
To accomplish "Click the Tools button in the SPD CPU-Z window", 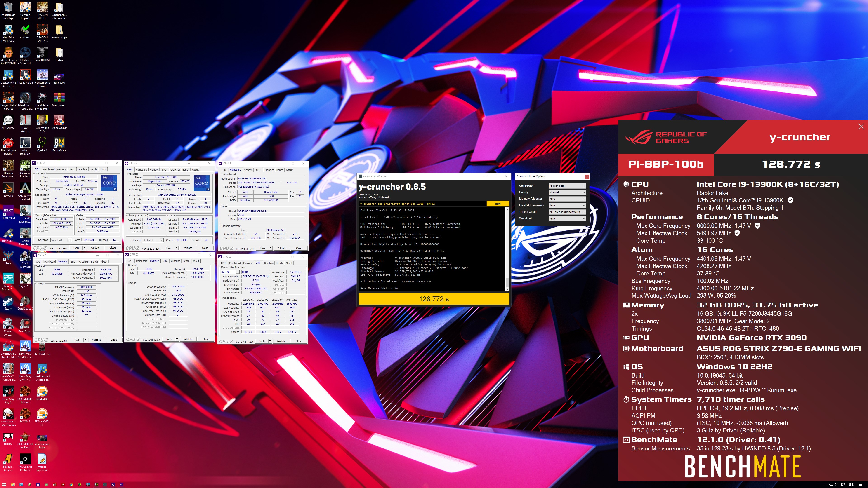I will tap(262, 341).
